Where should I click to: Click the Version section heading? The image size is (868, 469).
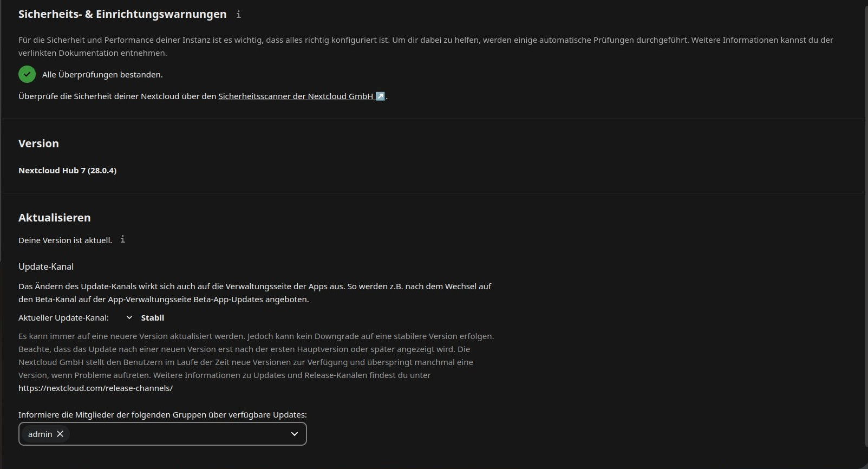(x=38, y=144)
